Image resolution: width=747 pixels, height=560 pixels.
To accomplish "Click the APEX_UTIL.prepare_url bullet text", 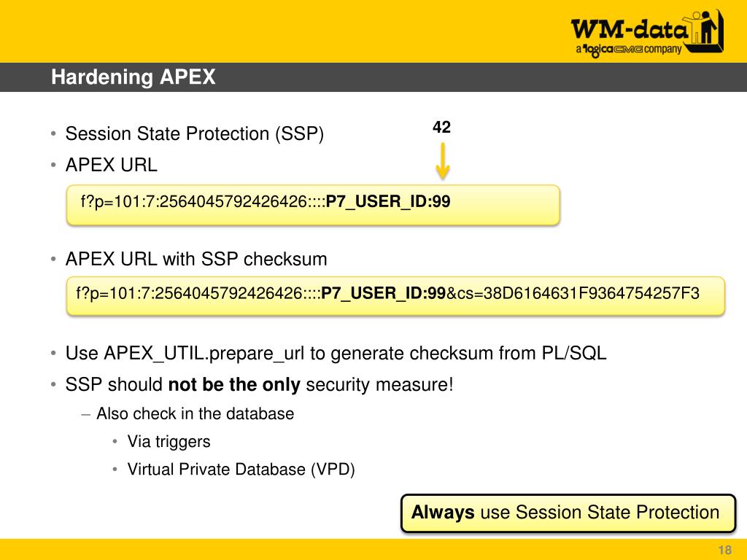I will click(x=336, y=354).
